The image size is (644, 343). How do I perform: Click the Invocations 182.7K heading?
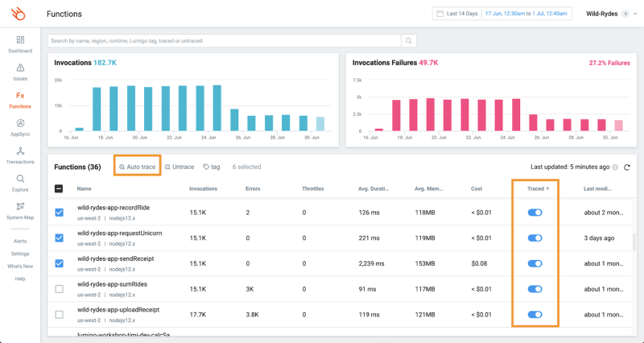pos(85,63)
